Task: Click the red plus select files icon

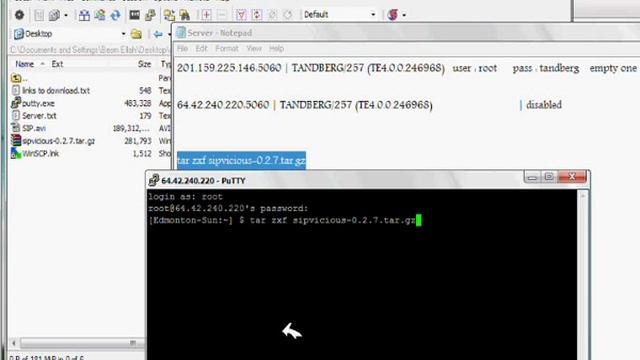Action: pyautogui.click(x=207, y=15)
